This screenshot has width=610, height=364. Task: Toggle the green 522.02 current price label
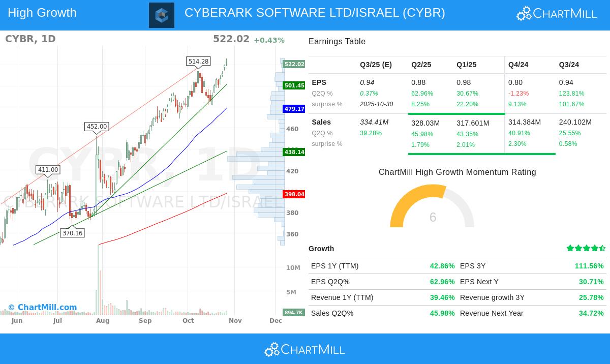point(294,64)
